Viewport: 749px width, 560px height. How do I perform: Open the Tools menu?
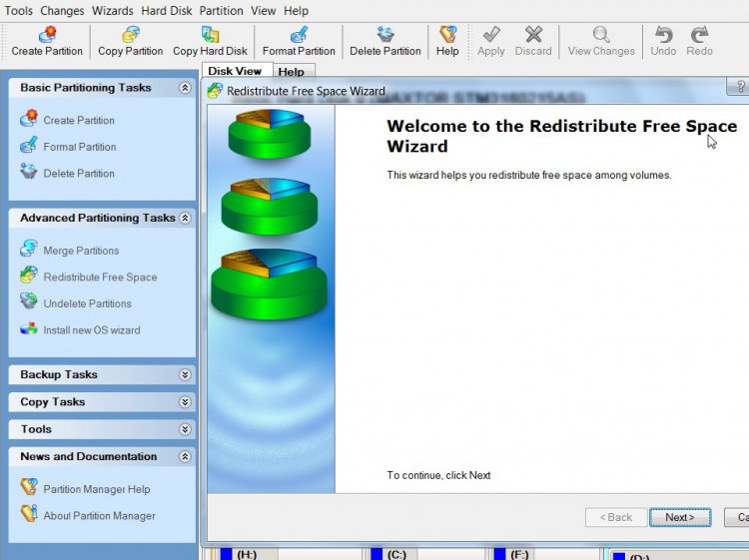coord(18,11)
